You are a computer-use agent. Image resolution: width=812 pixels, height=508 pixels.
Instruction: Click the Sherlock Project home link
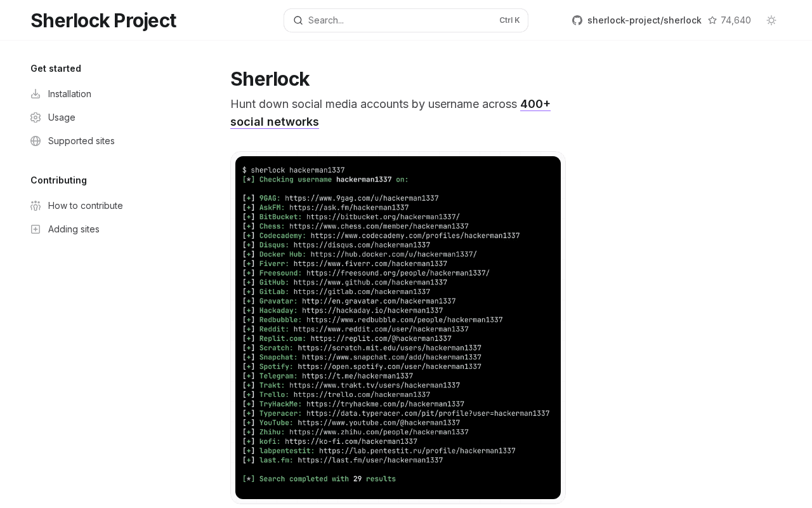[103, 20]
